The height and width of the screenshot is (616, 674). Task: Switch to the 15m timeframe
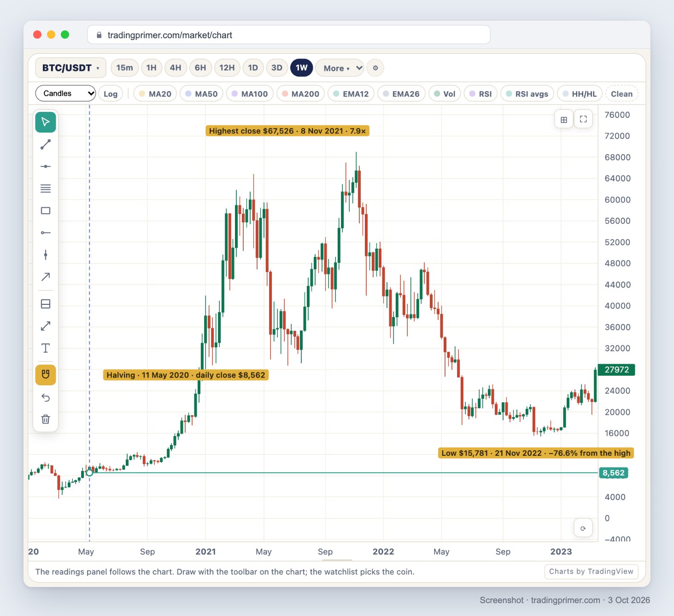(124, 68)
